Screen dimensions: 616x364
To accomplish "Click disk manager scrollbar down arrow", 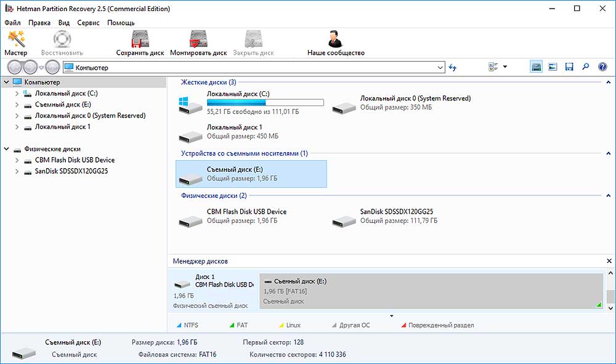I will [x=610, y=308].
